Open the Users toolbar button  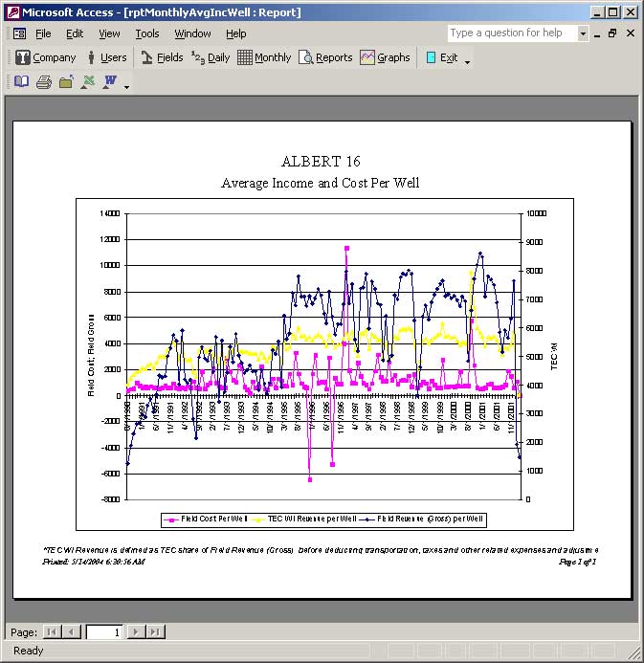point(106,57)
